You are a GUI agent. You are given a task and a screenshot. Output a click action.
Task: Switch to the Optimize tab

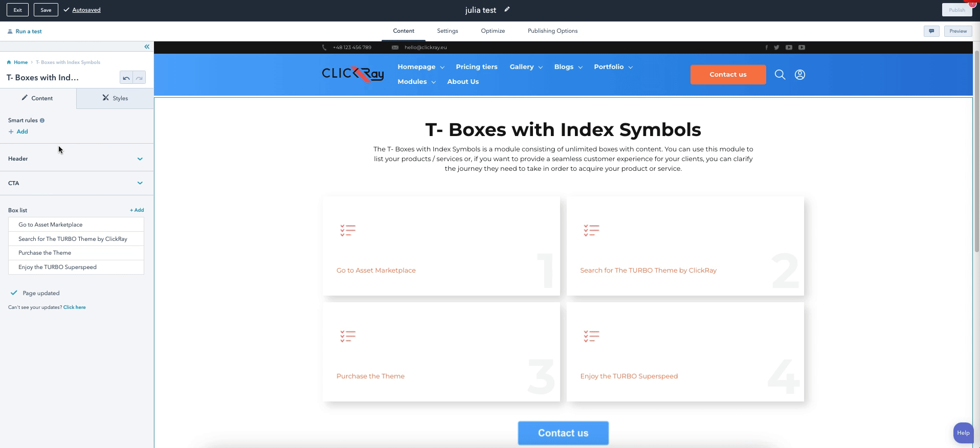tap(493, 31)
